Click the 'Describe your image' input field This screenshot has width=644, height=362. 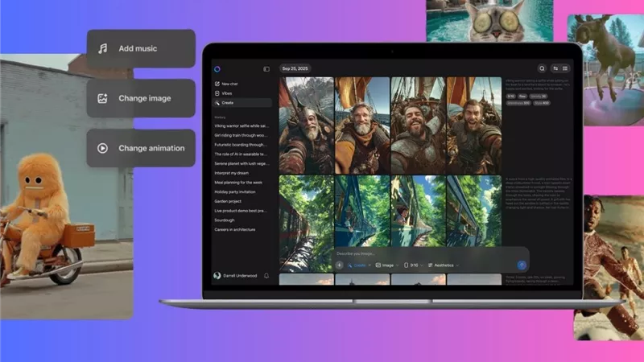(423, 253)
